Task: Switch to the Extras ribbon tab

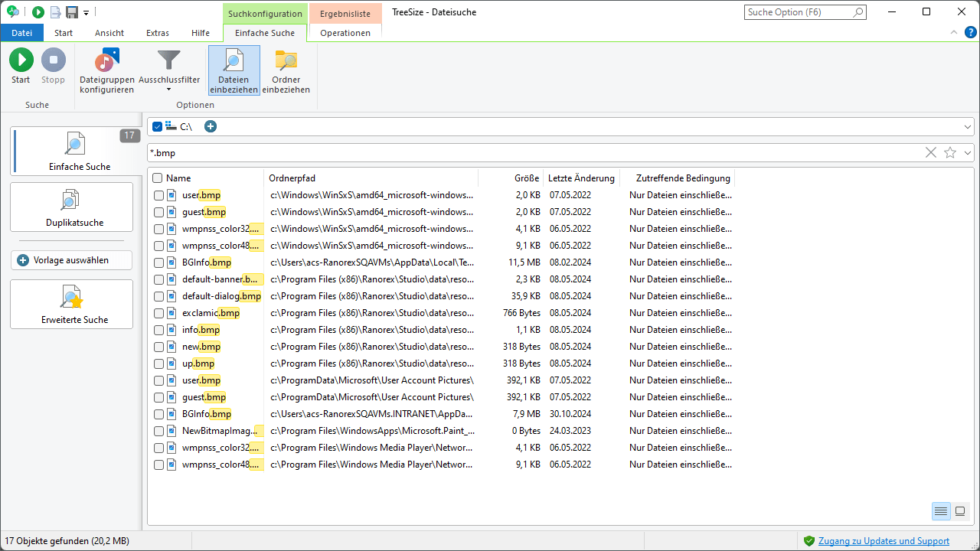Action: (158, 33)
